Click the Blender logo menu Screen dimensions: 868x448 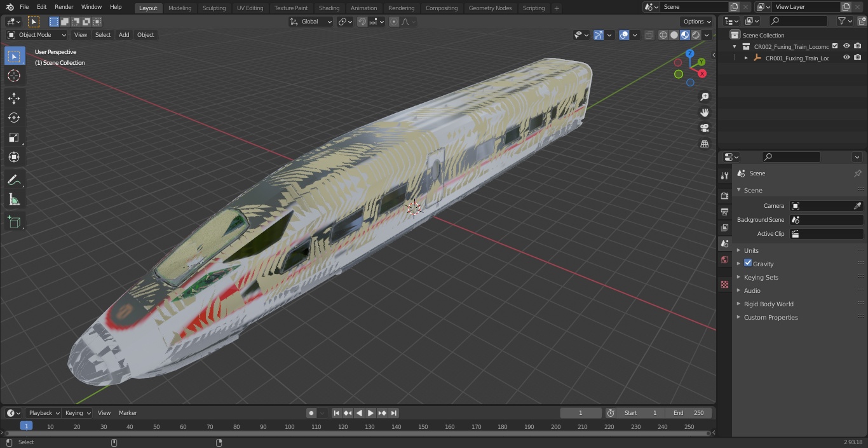(10, 7)
